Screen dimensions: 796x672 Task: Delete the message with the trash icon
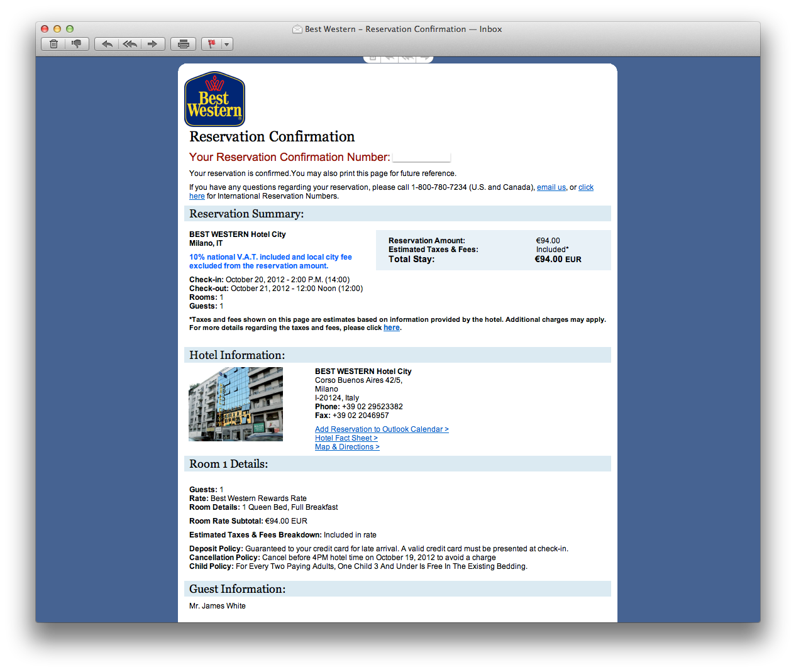coord(53,44)
